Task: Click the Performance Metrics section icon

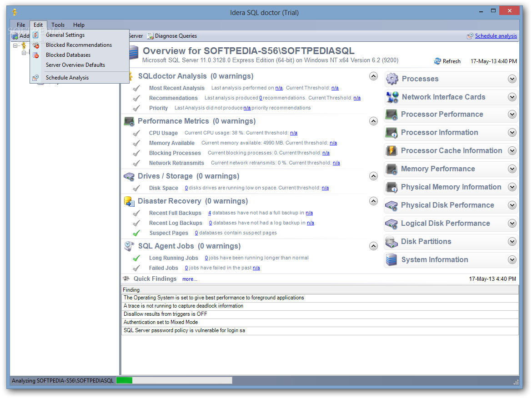Action: point(129,121)
